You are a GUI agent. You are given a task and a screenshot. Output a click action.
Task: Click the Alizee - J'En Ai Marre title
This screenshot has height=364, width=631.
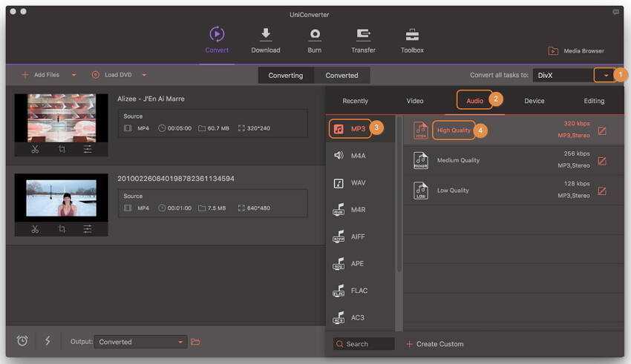click(x=151, y=99)
